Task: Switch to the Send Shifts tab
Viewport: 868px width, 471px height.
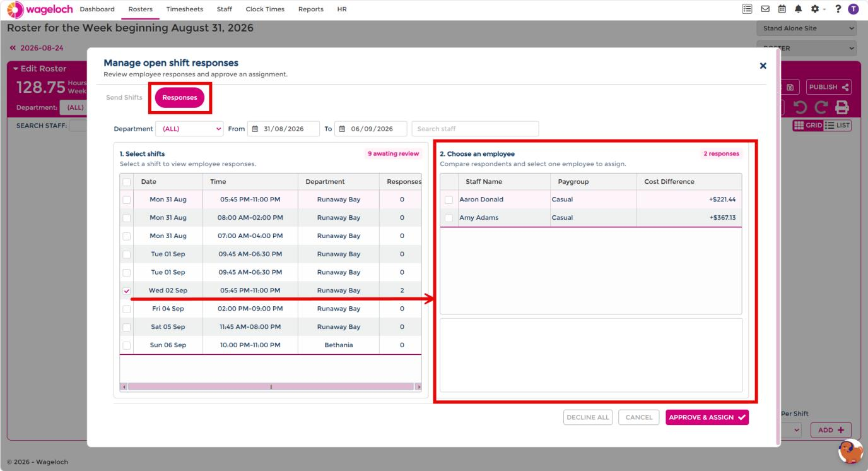Action: [123, 97]
